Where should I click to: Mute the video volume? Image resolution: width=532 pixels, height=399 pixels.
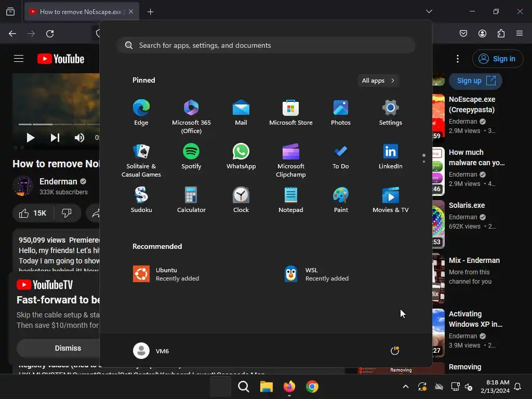pos(79,137)
